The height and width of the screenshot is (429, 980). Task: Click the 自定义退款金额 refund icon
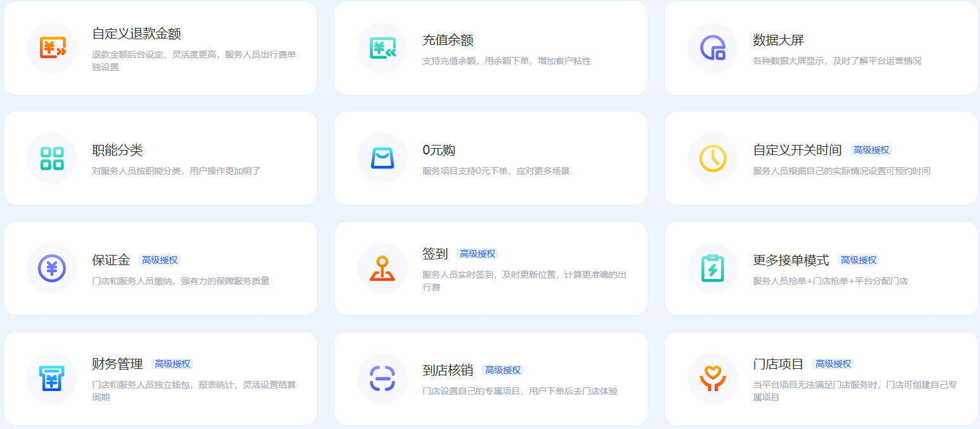[x=52, y=48]
